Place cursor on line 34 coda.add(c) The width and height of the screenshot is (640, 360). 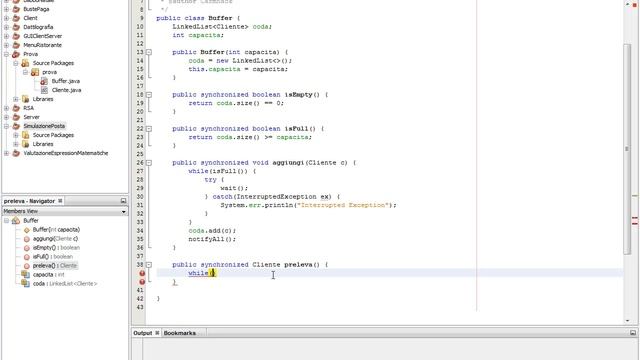pyautogui.click(x=212, y=231)
